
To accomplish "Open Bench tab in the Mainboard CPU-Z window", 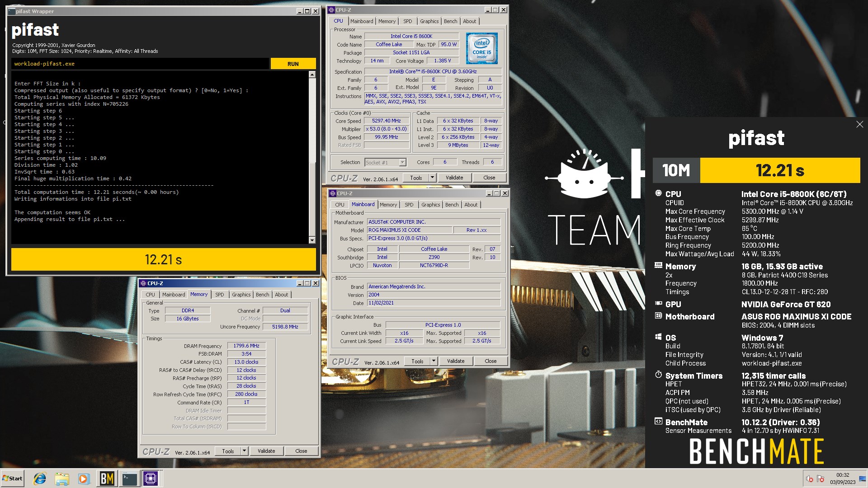I will click(452, 205).
